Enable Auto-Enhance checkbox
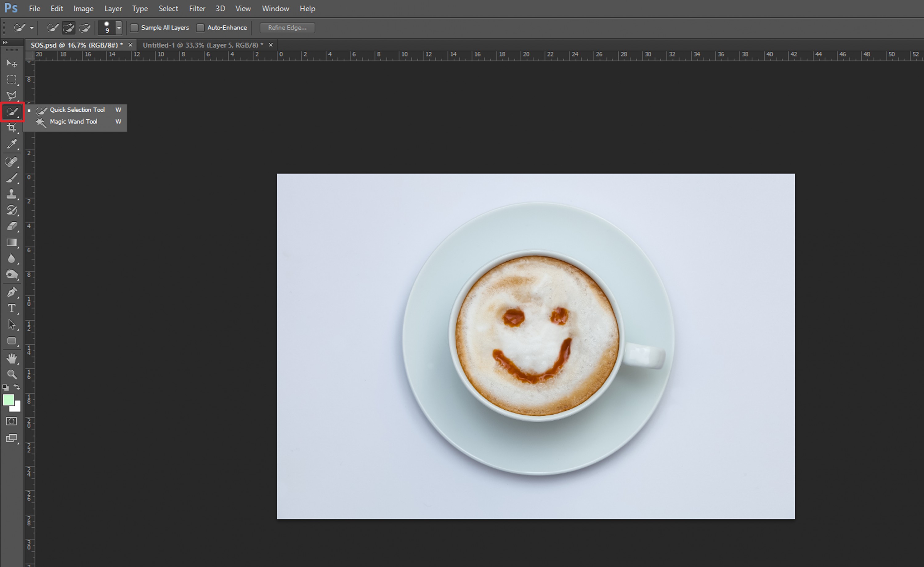The height and width of the screenshot is (567, 924). pos(200,28)
